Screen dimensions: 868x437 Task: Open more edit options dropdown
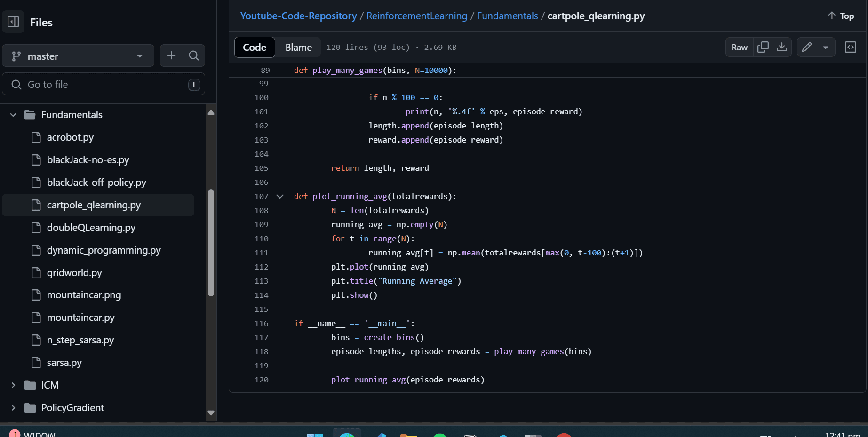[x=826, y=47]
